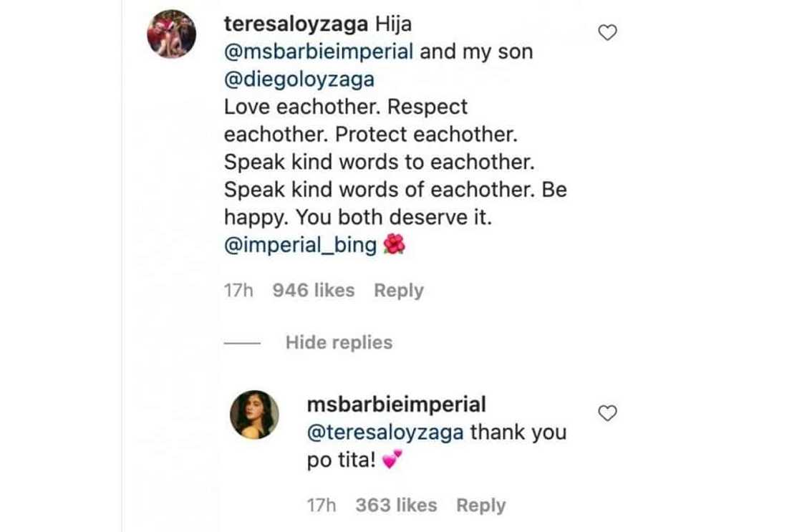Follow the @msbarbieimperial mention in Teresa's comment

319,52
